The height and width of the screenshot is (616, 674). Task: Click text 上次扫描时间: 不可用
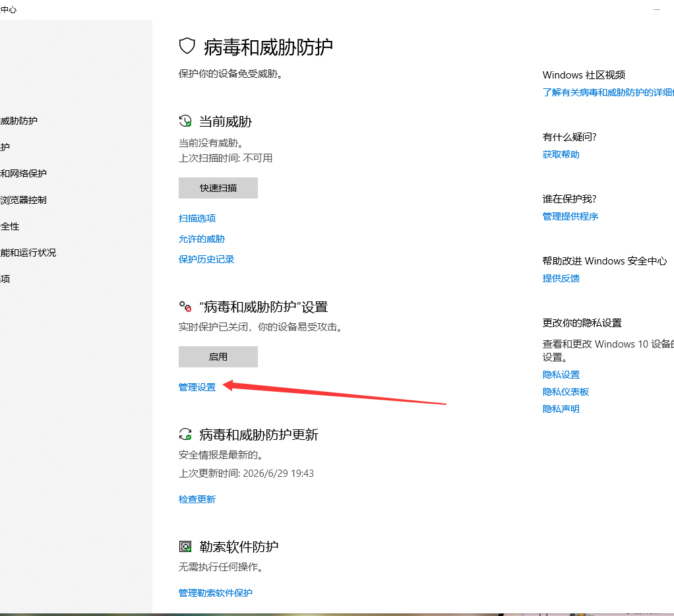pos(226,158)
